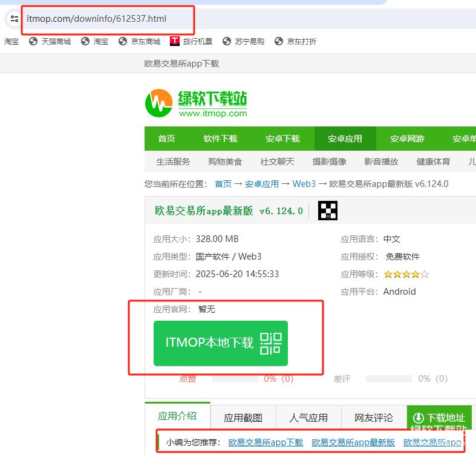Switch to the 人气应用 tab

[x=308, y=418]
